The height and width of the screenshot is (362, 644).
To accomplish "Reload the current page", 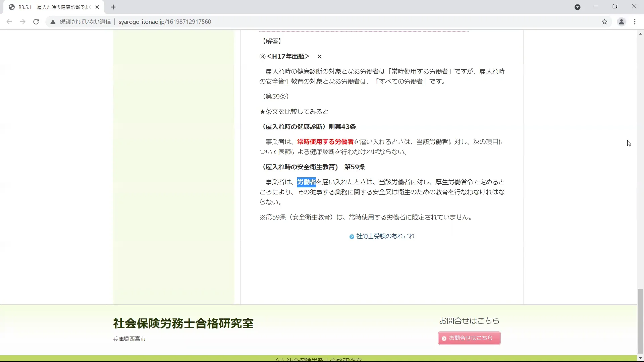I will 36,22.
